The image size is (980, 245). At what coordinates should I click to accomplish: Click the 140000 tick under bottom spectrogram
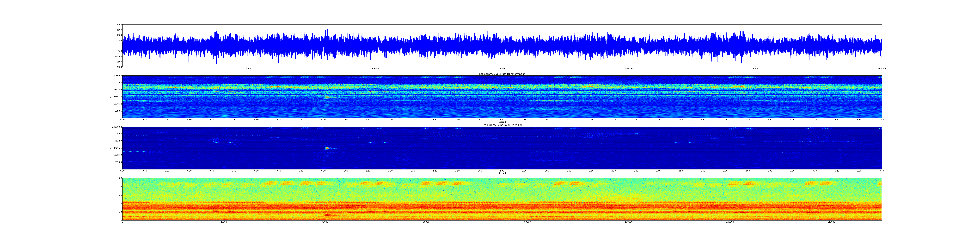tap(831, 222)
